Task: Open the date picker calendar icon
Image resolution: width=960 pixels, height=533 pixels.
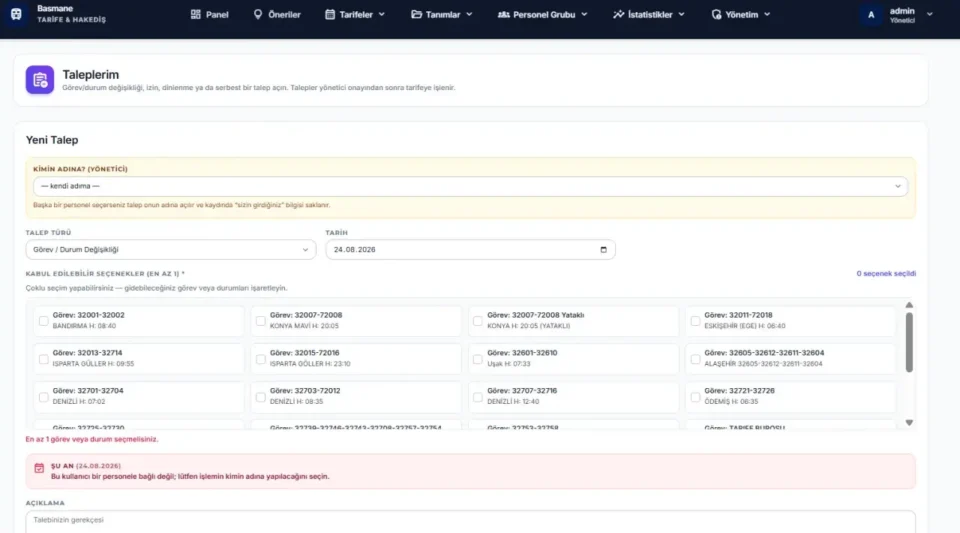Action: [x=603, y=250]
